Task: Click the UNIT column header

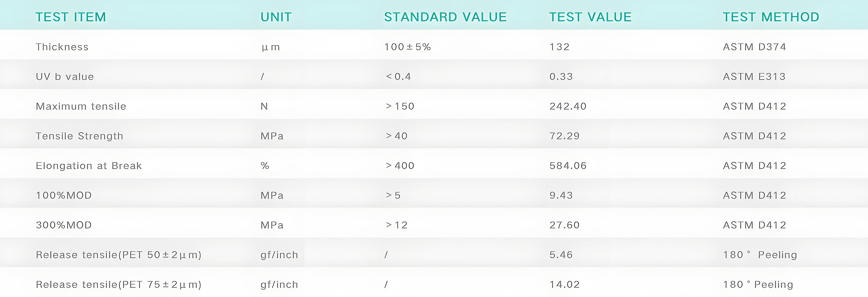Action: [x=276, y=17]
